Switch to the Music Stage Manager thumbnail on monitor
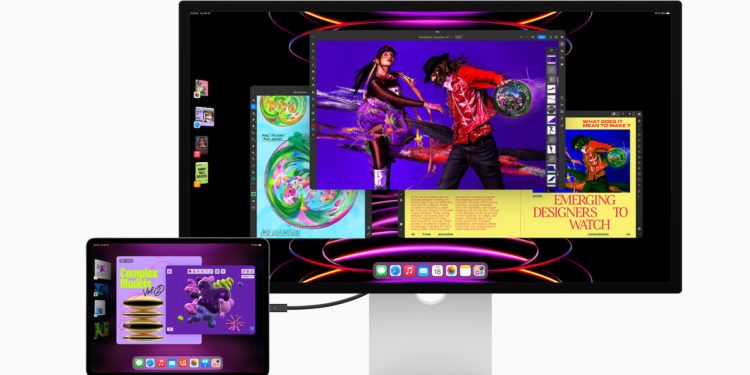 click(200, 146)
